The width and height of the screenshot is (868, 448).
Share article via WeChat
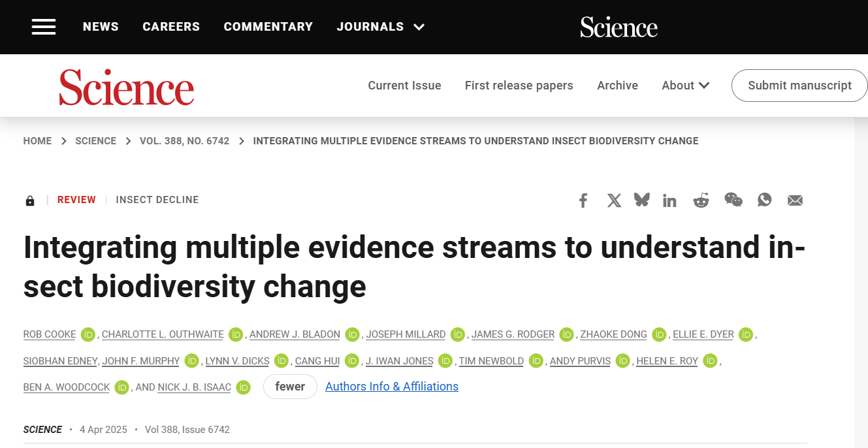[733, 200]
